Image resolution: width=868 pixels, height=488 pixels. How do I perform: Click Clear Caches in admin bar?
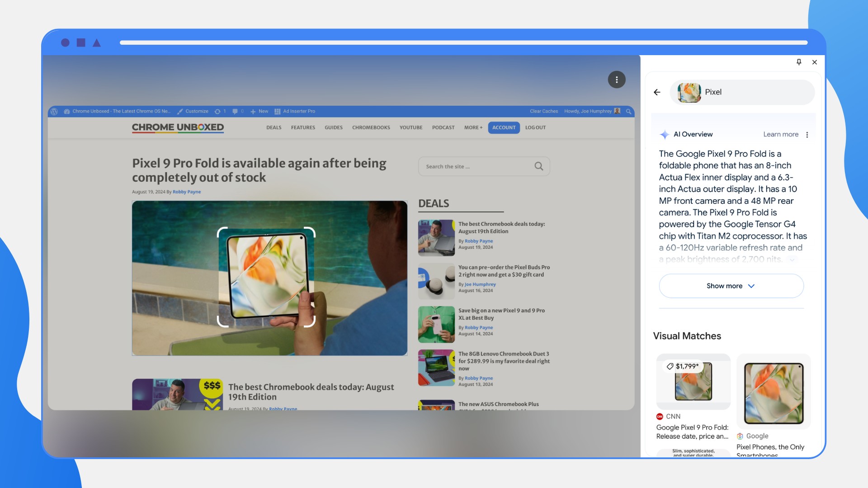pyautogui.click(x=544, y=111)
